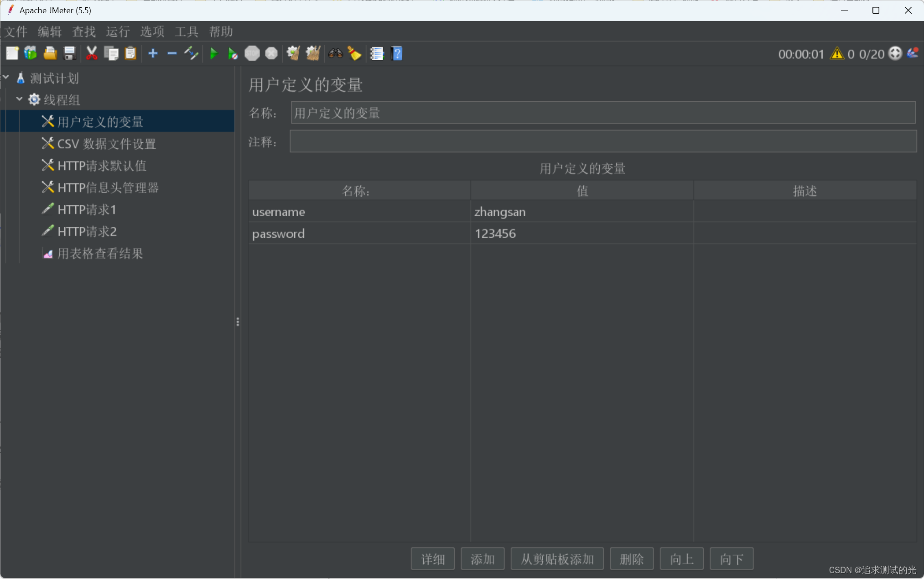924x579 pixels.
Task: Create a new test plan with New icon
Action: point(12,53)
